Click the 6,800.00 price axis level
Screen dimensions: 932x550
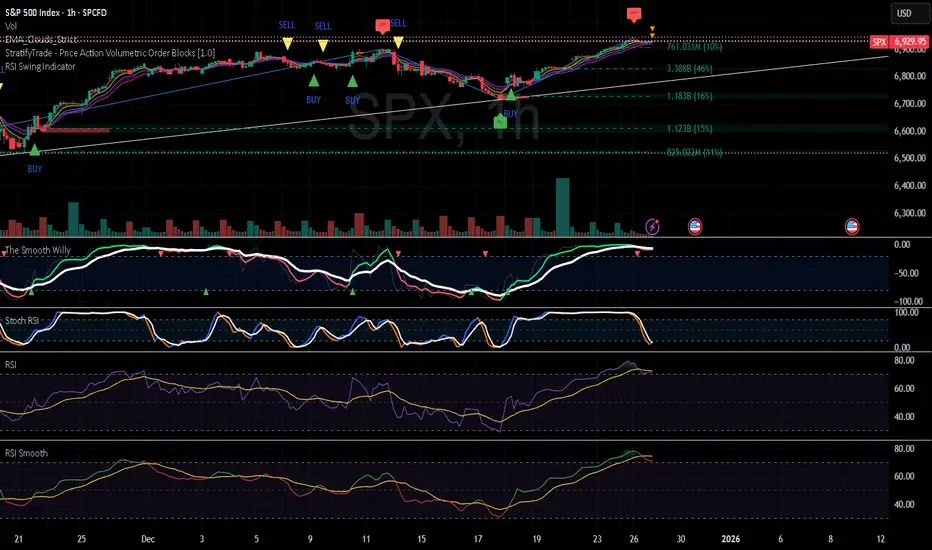pos(909,76)
